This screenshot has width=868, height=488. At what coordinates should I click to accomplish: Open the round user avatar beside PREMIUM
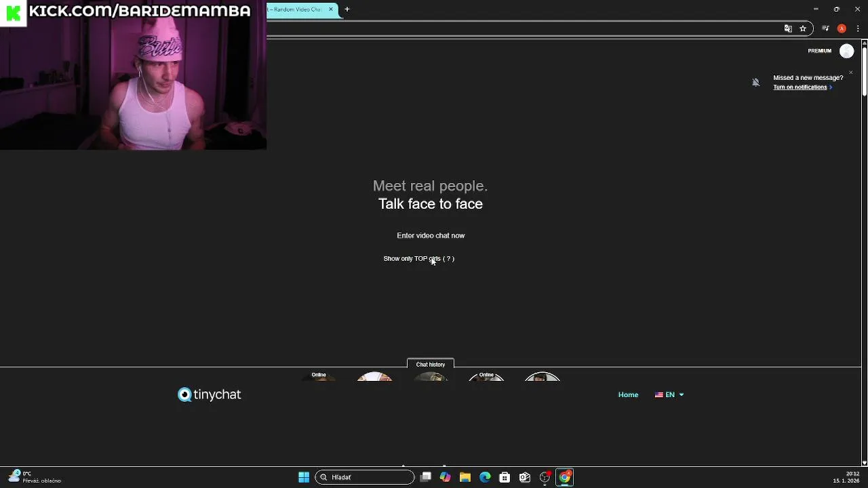tap(847, 51)
